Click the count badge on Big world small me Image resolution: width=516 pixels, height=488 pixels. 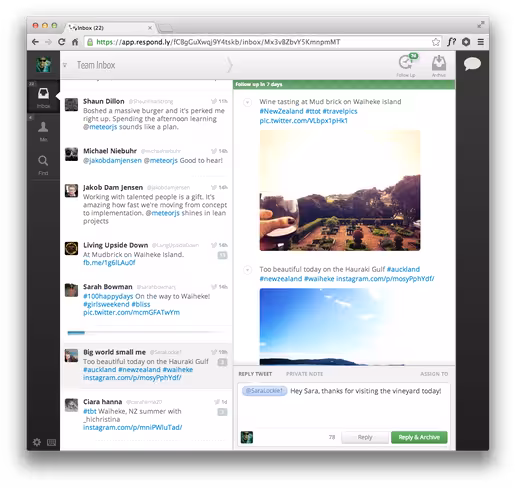[222, 362]
